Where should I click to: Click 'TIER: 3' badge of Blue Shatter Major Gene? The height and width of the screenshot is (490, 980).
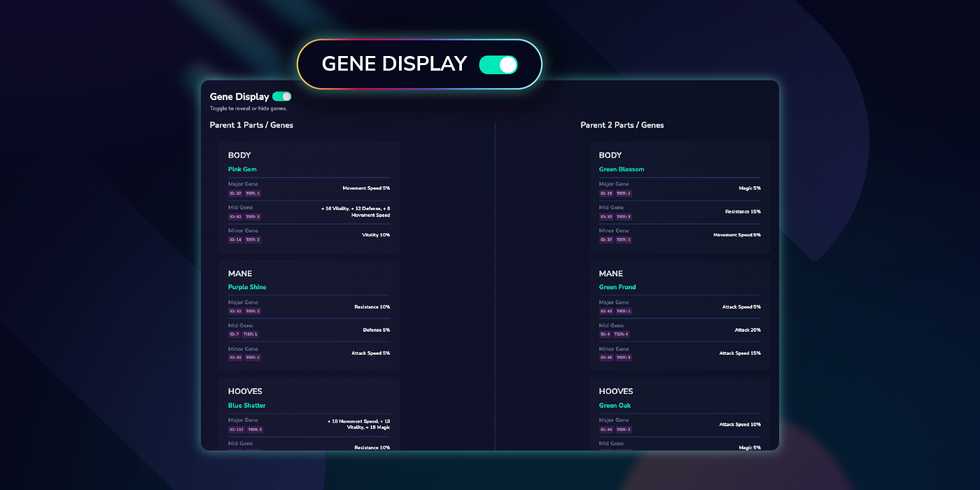point(255,429)
